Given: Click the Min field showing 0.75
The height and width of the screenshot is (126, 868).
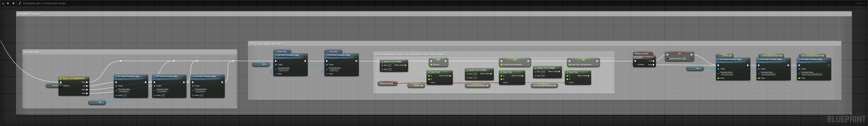Looking at the screenshot, I should pos(475,74).
